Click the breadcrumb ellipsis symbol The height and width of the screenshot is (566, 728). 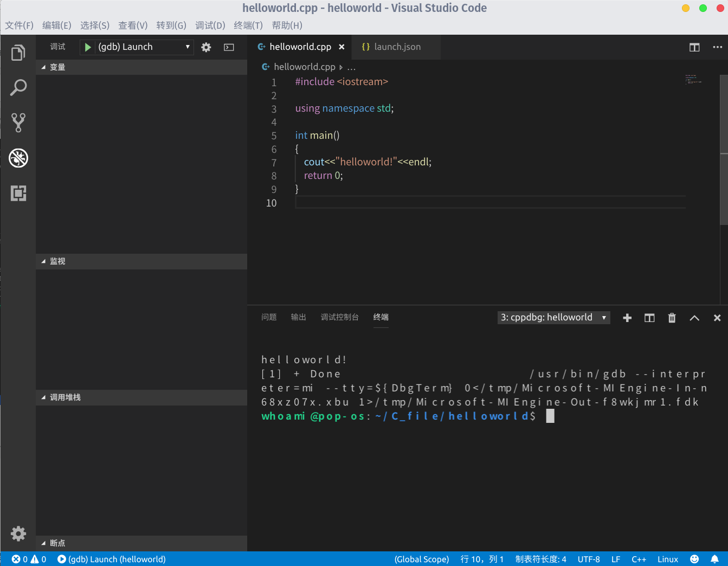pos(351,67)
